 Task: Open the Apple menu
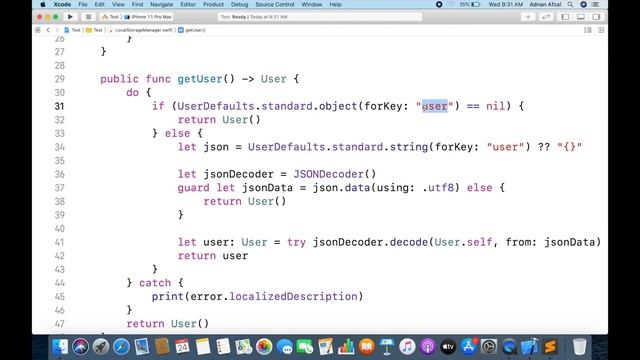click(42, 4)
